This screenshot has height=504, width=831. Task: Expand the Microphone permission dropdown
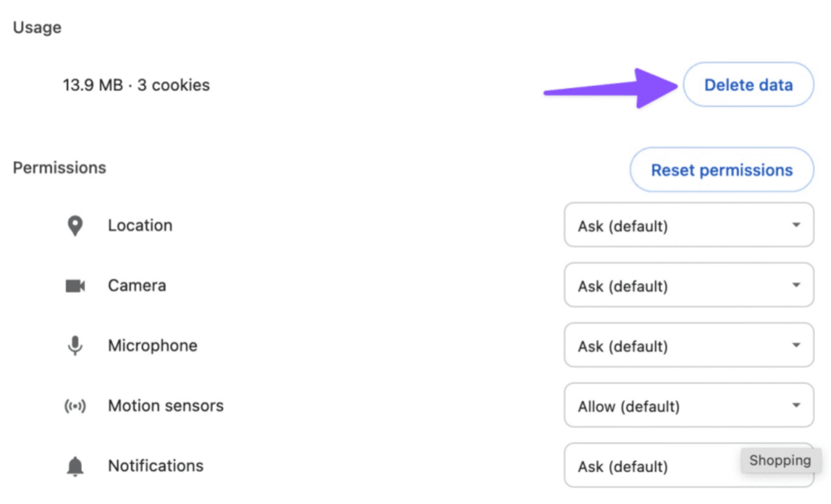pos(689,345)
